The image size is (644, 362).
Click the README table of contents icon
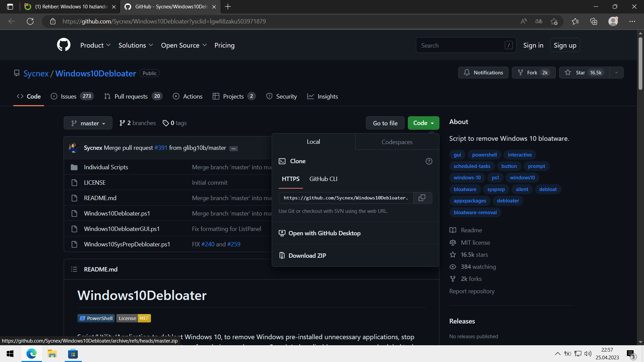74,269
